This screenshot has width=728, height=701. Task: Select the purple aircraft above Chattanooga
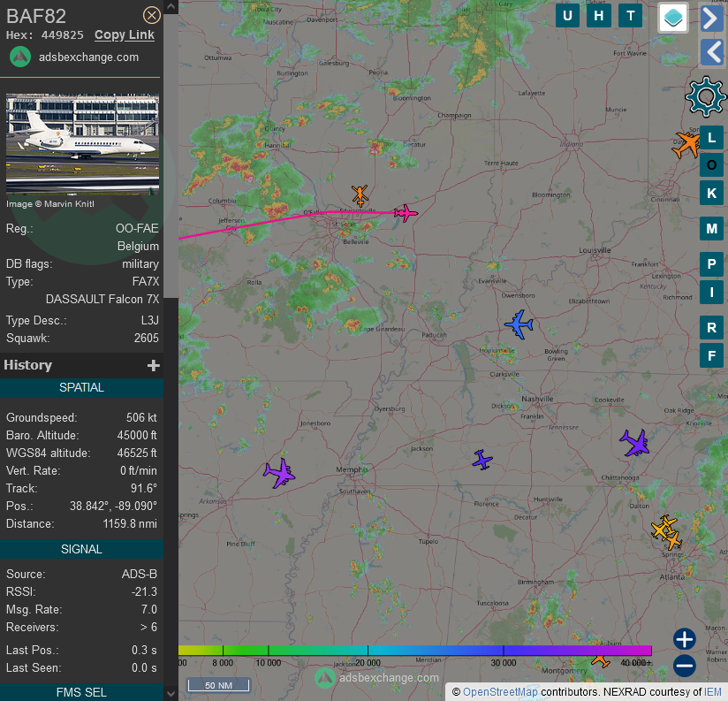point(634,443)
